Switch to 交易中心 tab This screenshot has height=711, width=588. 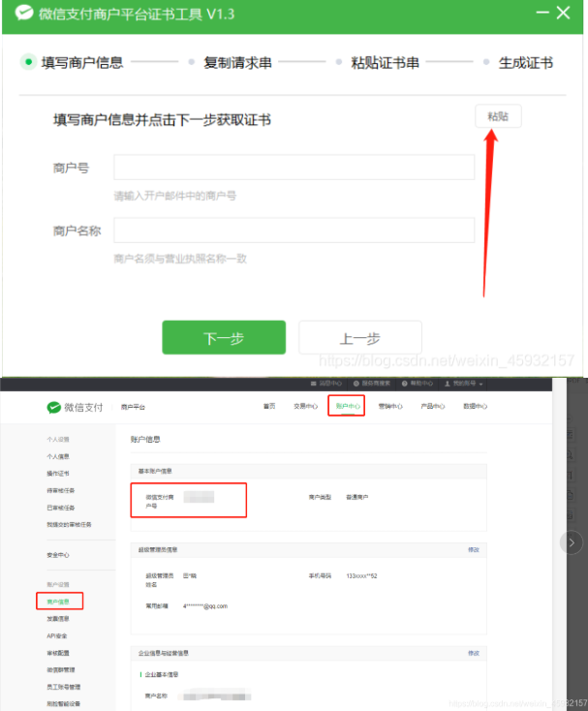point(305,407)
